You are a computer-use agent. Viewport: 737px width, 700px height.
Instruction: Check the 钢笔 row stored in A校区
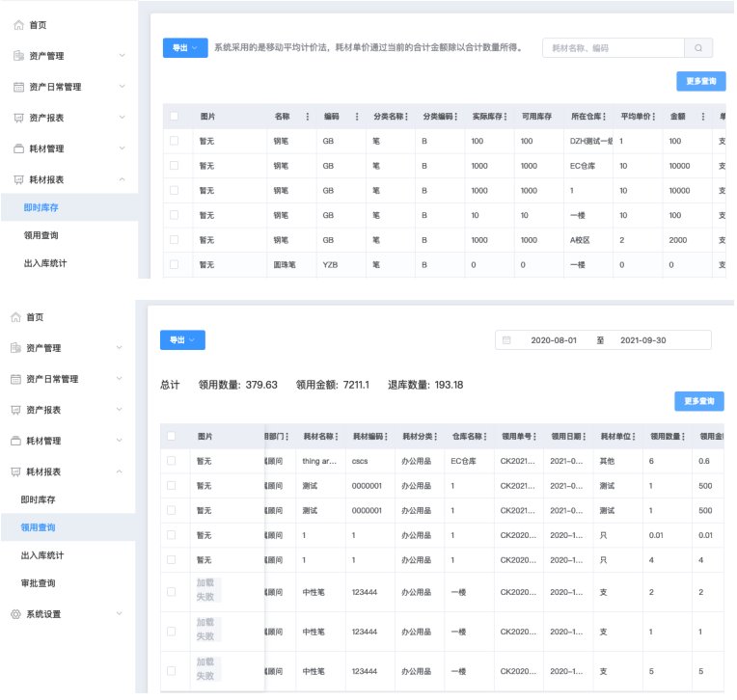174,239
